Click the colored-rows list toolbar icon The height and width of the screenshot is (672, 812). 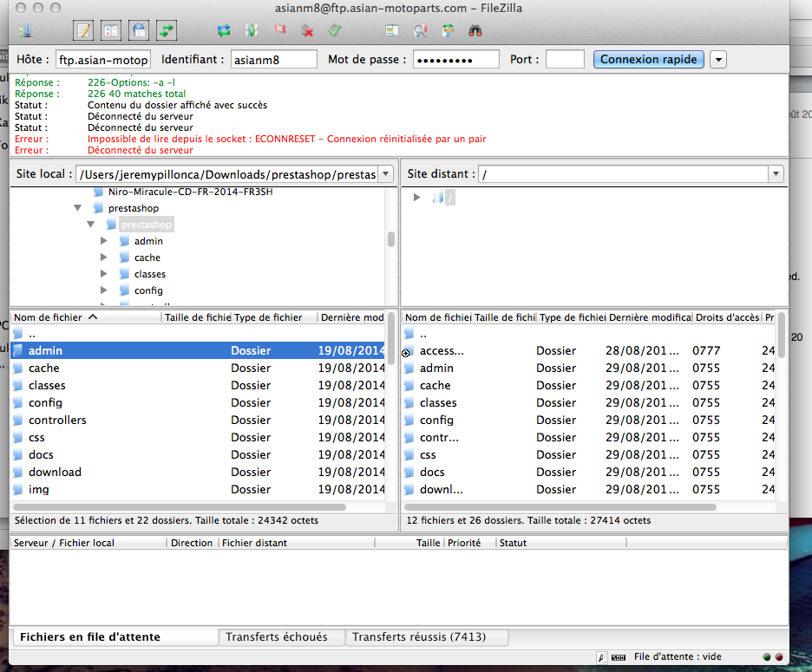[392, 31]
